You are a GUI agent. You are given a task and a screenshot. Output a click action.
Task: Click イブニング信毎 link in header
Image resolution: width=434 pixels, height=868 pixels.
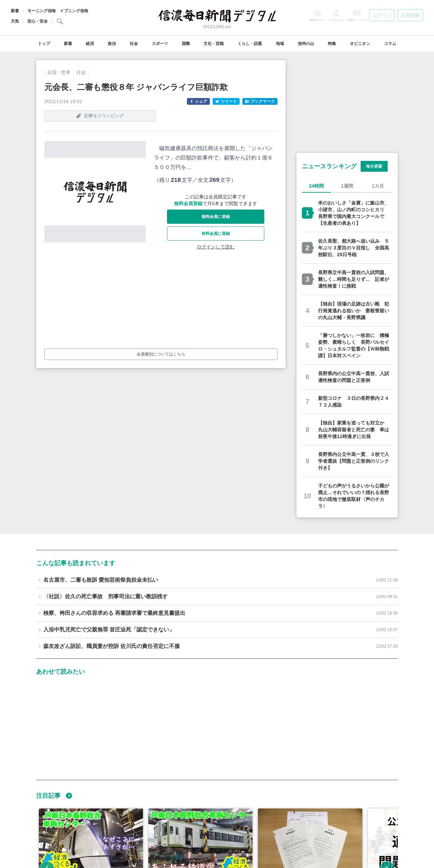(74, 11)
